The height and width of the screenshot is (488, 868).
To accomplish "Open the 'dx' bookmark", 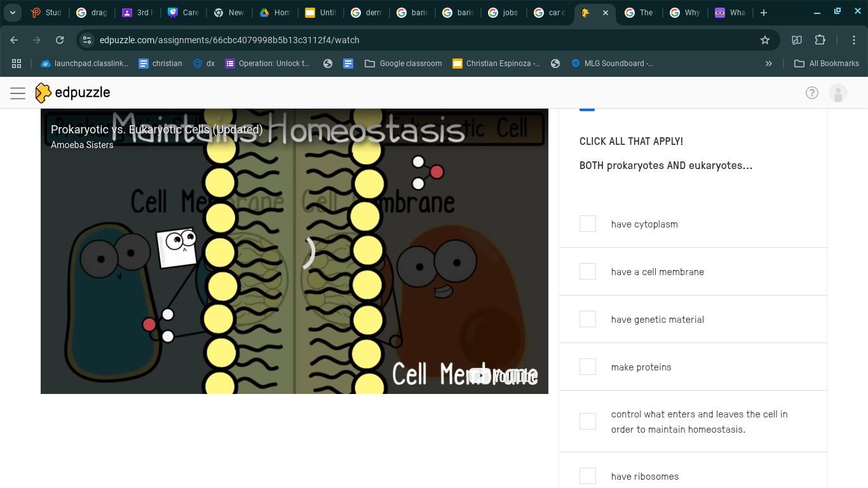I will pos(204,64).
